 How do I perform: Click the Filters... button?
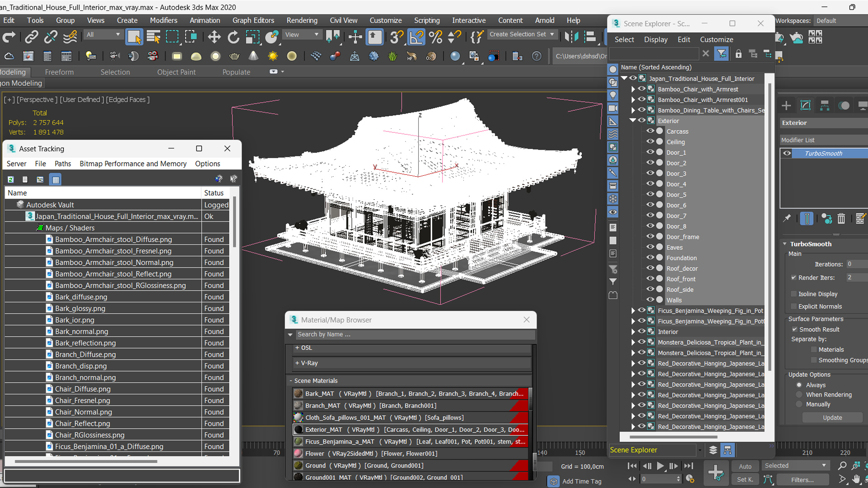coord(802,480)
